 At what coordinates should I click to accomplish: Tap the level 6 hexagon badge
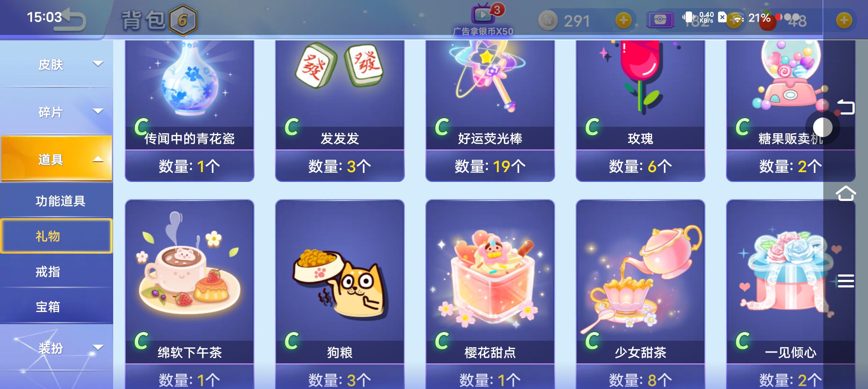click(x=183, y=20)
